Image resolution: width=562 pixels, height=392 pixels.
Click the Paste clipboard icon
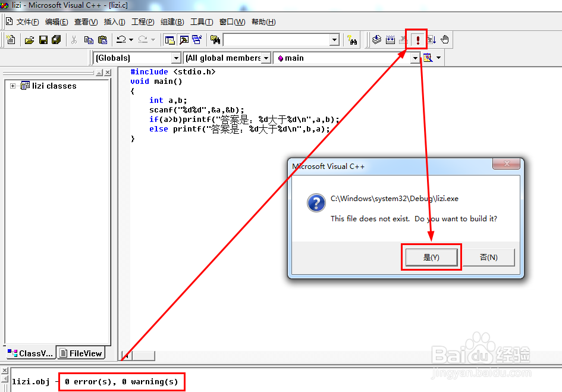coord(102,40)
